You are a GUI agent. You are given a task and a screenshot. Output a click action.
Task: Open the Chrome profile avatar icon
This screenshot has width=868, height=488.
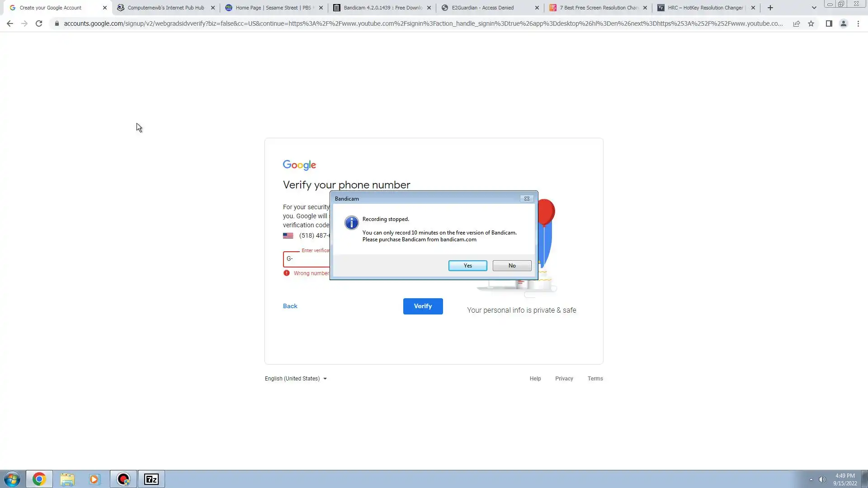pyautogui.click(x=843, y=23)
